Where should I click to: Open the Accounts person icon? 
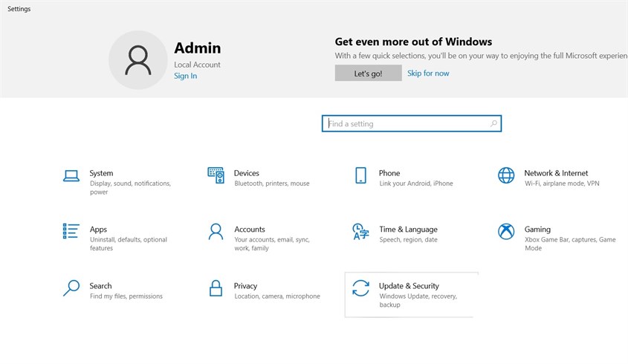click(x=216, y=231)
